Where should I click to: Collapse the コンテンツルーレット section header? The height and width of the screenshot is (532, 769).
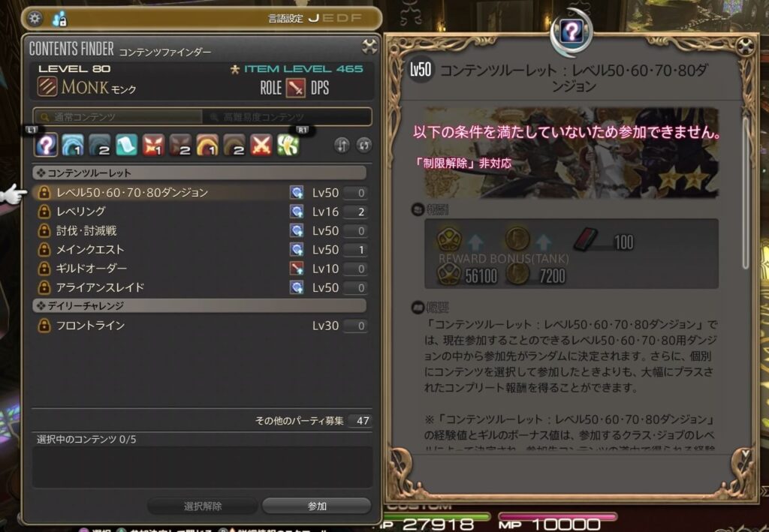point(200,173)
